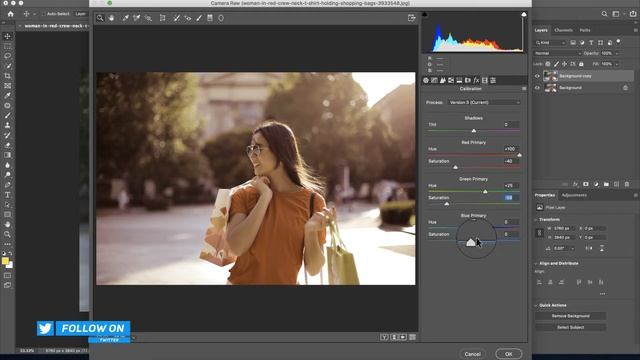640x360 pixels.
Task: Select the White Balance eyedropper in Camera Raw
Action: (126, 18)
